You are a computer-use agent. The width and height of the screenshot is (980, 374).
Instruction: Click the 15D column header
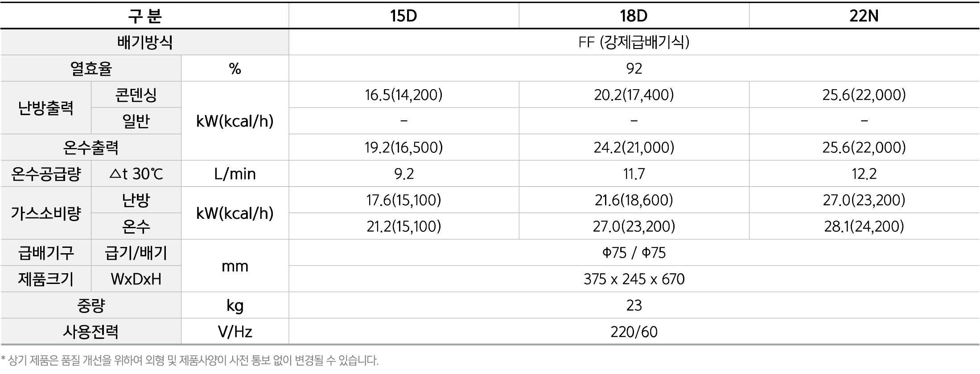pyautogui.click(x=404, y=16)
